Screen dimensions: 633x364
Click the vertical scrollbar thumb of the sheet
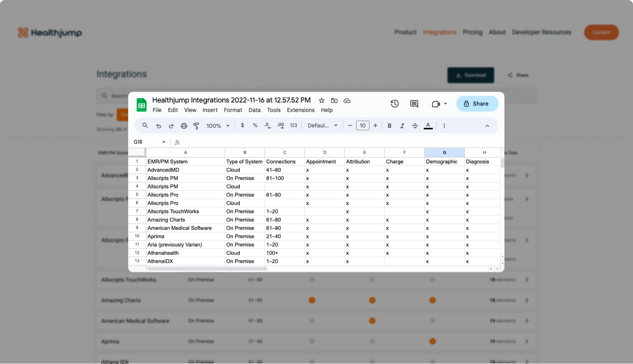(x=502, y=163)
